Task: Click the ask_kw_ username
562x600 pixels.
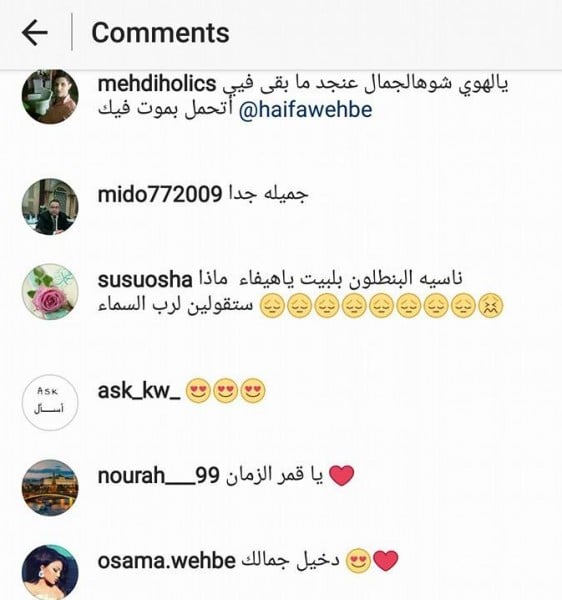Action: click(x=139, y=391)
